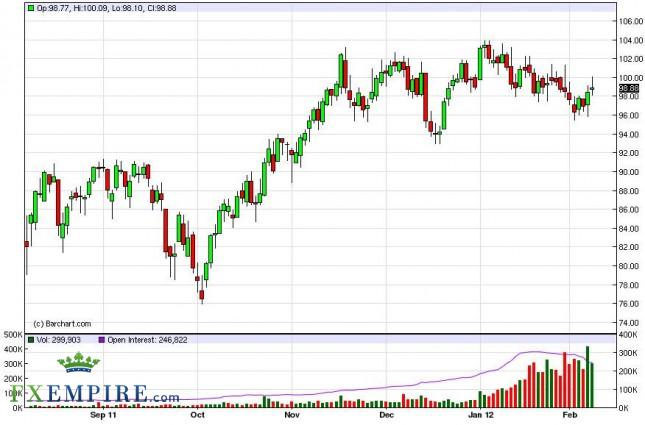The width and height of the screenshot is (645, 425).
Task: Click the purple Open Interest legend square
Action: (102, 340)
